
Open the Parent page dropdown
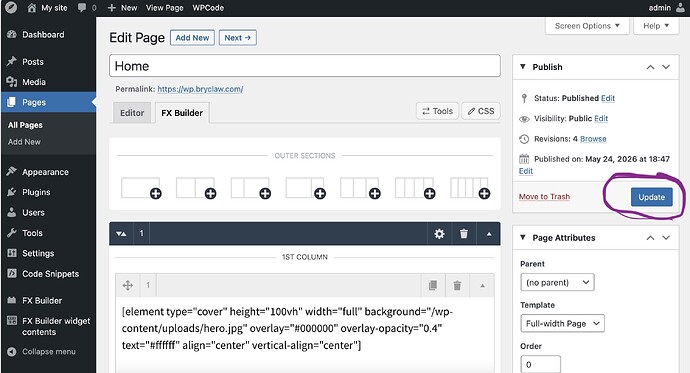click(x=557, y=282)
